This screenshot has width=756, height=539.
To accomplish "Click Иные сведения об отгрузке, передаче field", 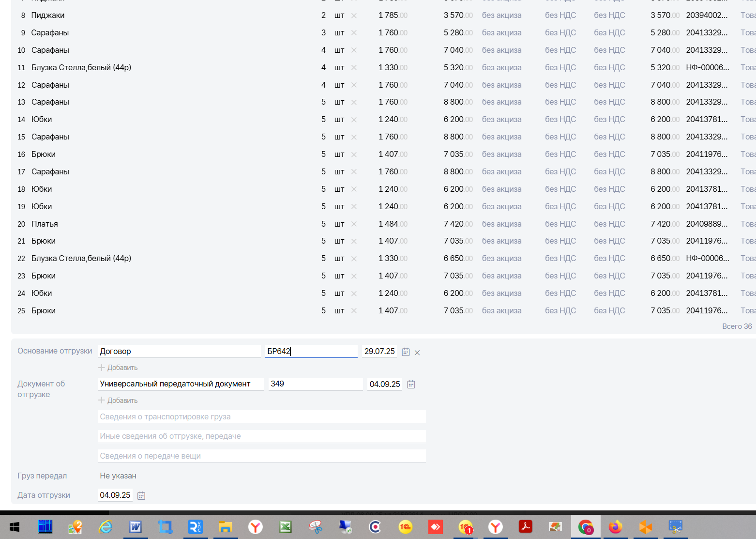I will (x=262, y=436).
